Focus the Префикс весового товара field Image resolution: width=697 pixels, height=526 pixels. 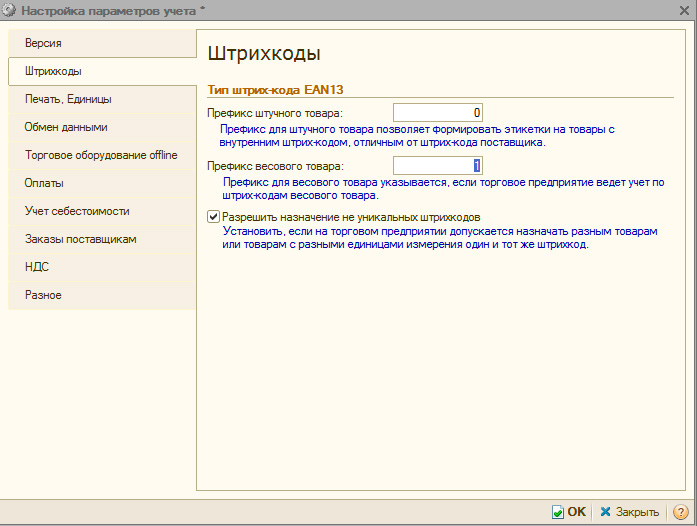click(439, 166)
